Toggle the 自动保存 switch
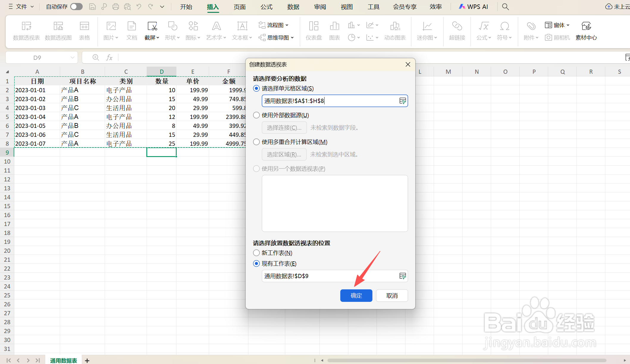630x364 pixels. click(x=76, y=6)
